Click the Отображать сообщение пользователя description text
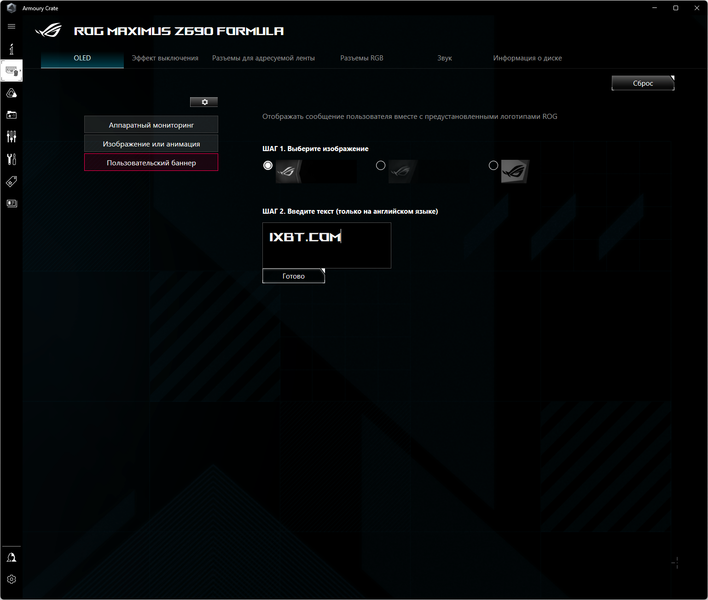The width and height of the screenshot is (708, 600). coord(410,116)
